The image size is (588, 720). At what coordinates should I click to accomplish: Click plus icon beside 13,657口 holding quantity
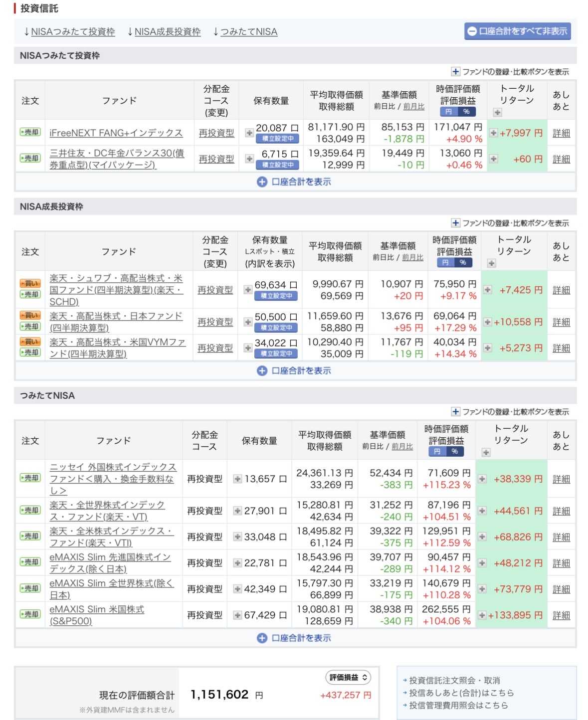[x=238, y=479]
